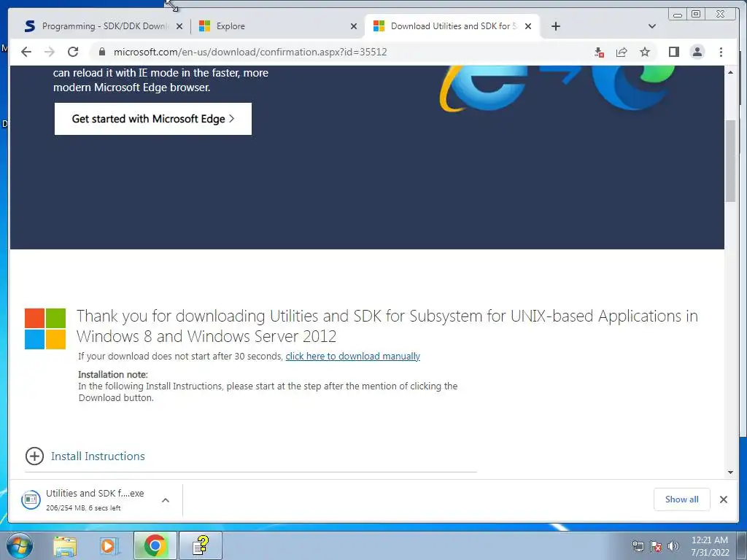Open the Chrome profile avatar
The height and width of the screenshot is (560, 747).
pyautogui.click(x=697, y=52)
